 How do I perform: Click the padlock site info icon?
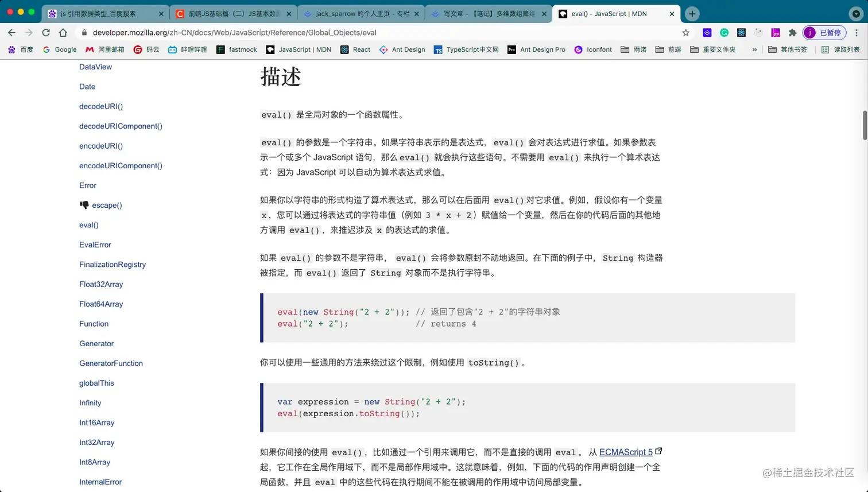click(x=84, y=33)
